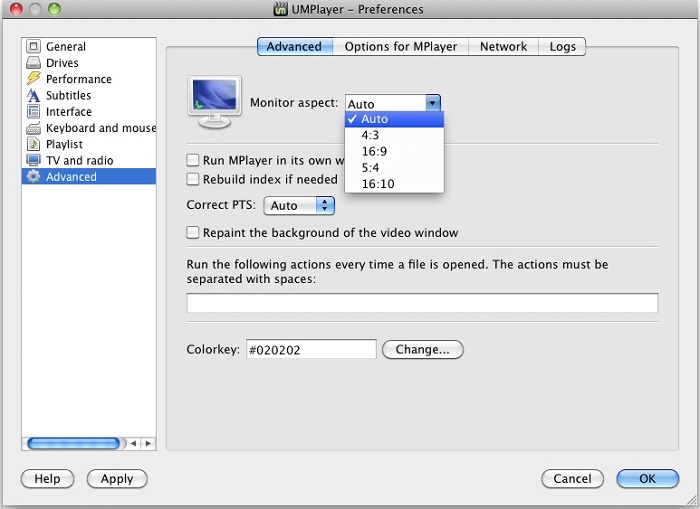Click the Keyboard and mouse icon
Viewport: 700px width, 509px height.
pyautogui.click(x=33, y=128)
